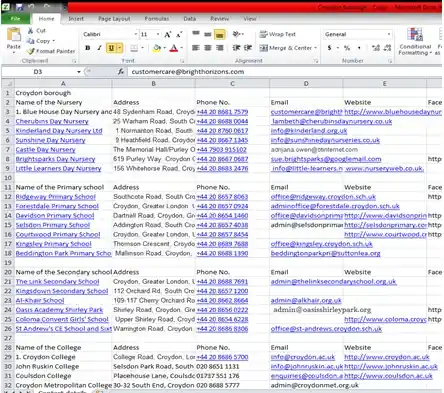
Task: Click formula bar with customercare email
Action: click(x=285, y=72)
